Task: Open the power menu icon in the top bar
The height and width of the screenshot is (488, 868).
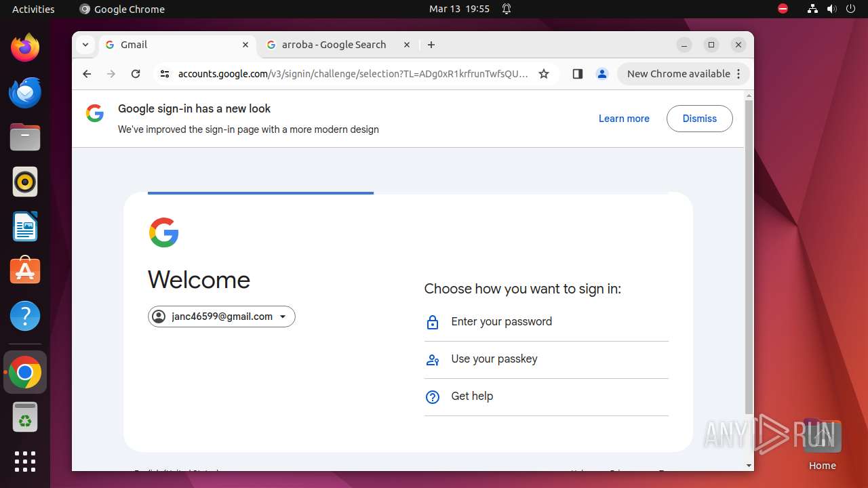Action: coord(851,9)
